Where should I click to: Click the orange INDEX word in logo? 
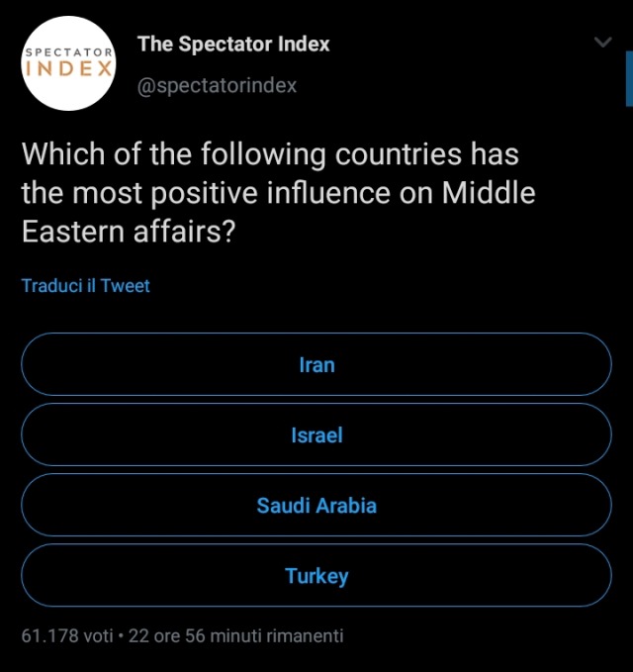(69, 70)
